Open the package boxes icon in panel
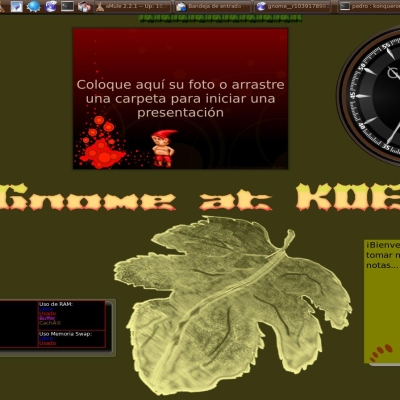 (84, 6)
